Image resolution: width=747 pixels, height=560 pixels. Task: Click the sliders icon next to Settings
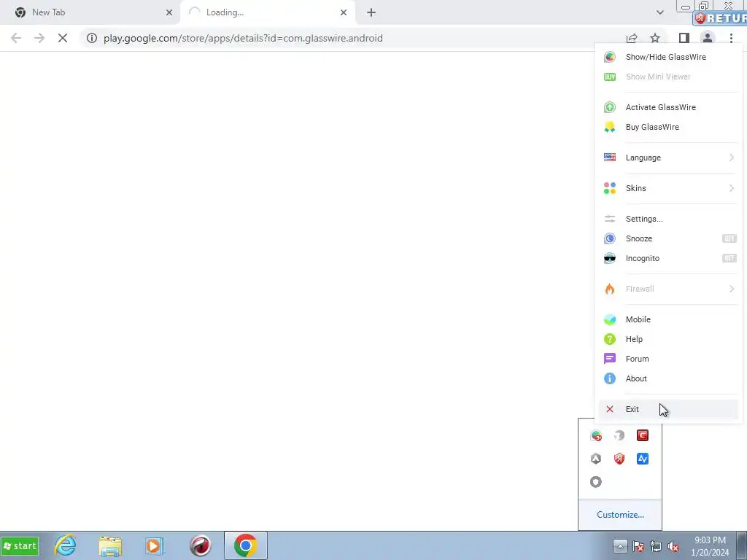click(609, 219)
